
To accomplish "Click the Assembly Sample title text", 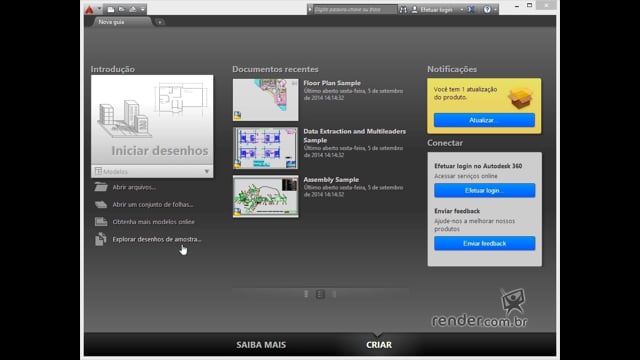I will click(331, 180).
